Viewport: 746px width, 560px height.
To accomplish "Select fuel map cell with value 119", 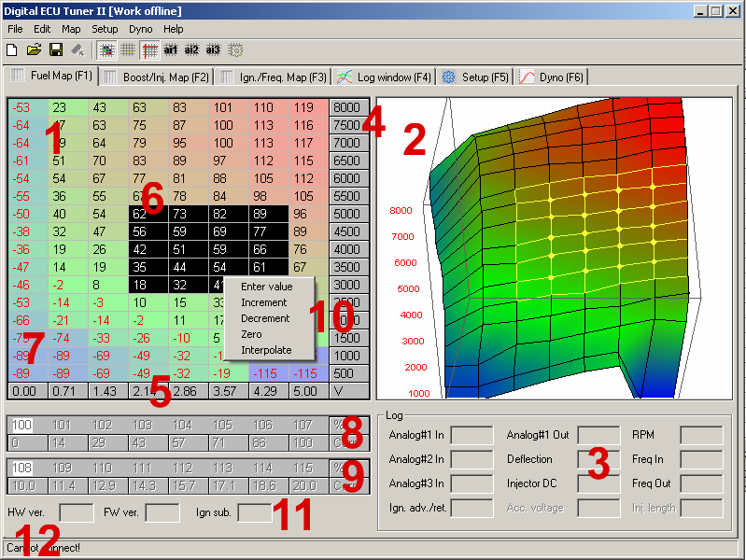I will (309, 107).
